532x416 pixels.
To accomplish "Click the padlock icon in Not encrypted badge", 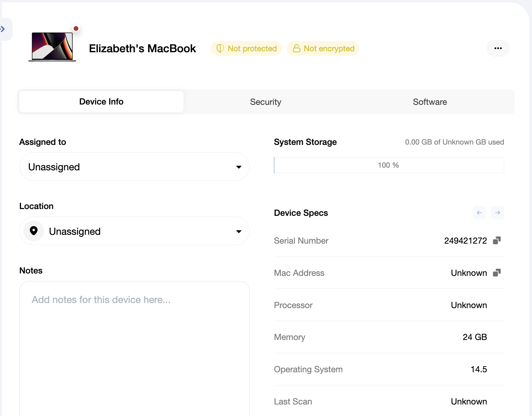I will click(x=297, y=49).
